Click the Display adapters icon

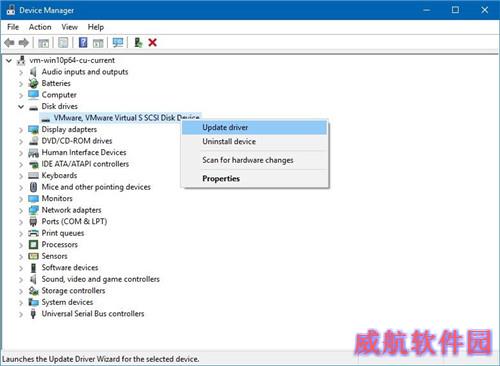pos(33,130)
